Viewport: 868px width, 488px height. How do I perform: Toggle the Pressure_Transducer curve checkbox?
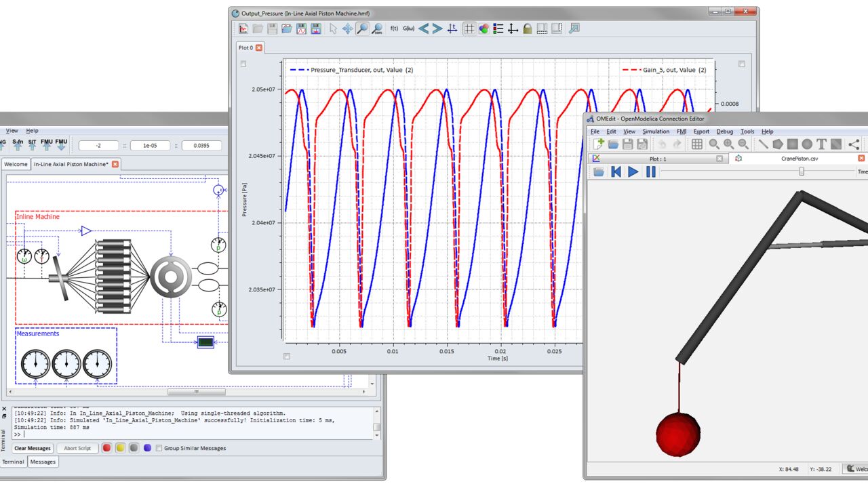click(x=243, y=63)
